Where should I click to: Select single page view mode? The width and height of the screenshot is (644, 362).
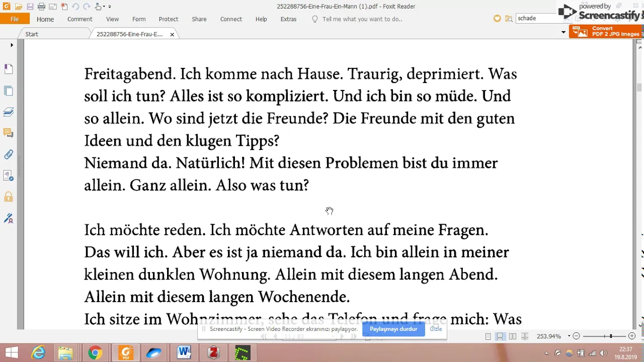pos(488,336)
